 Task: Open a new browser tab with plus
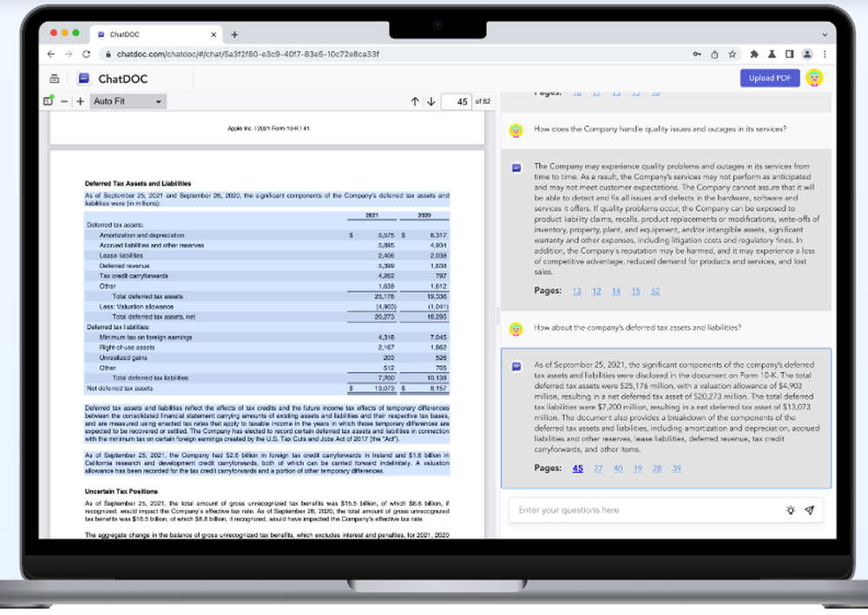click(x=234, y=35)
